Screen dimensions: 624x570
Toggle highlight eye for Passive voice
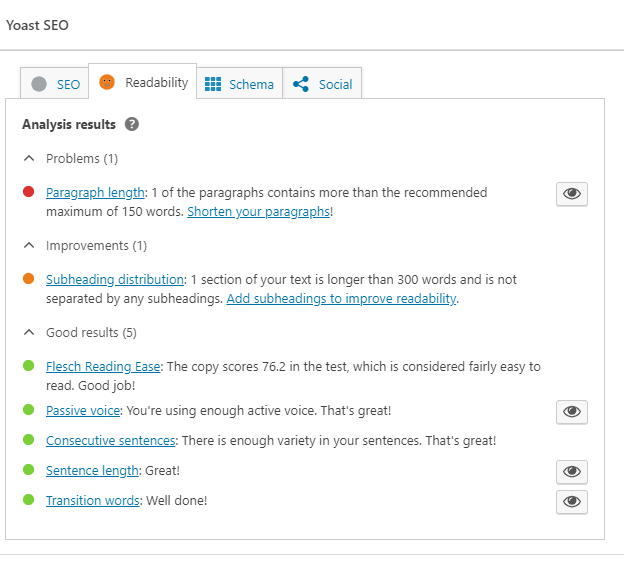point(572,412)
